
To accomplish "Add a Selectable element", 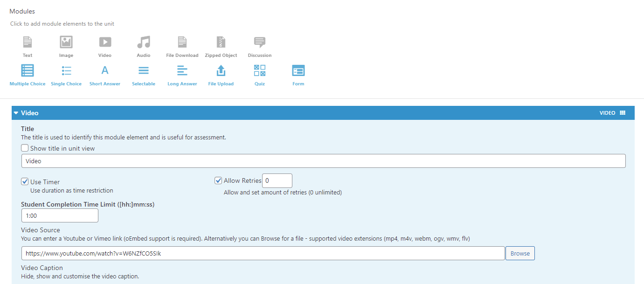I will [144, 75].
